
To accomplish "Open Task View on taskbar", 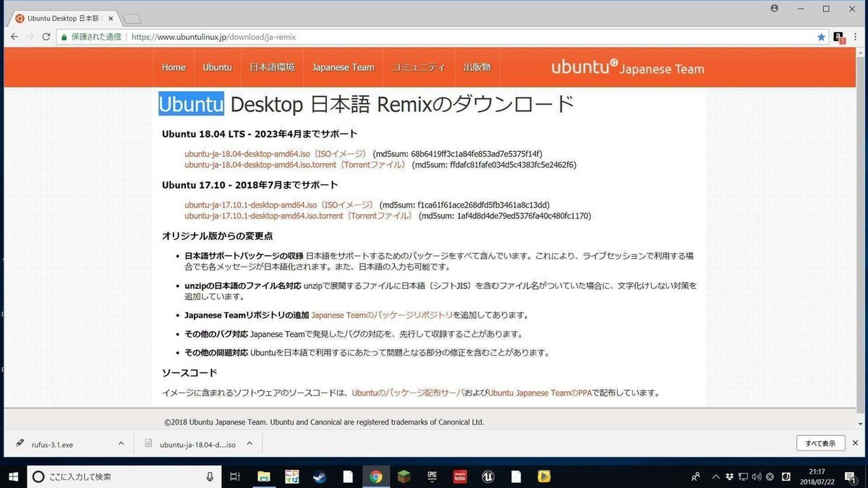I will click(234, 476).
